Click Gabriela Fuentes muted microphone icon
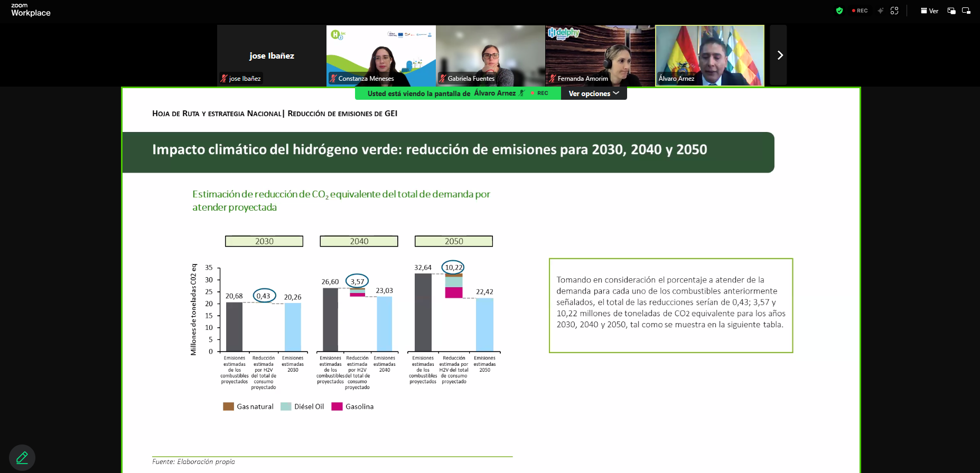980x473 pixels. click(443, 79)
